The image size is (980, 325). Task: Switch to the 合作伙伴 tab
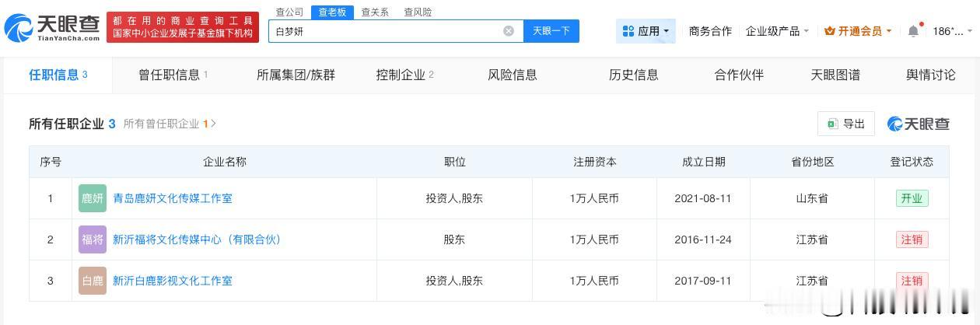pyautogui.click(x=739, y=75)
